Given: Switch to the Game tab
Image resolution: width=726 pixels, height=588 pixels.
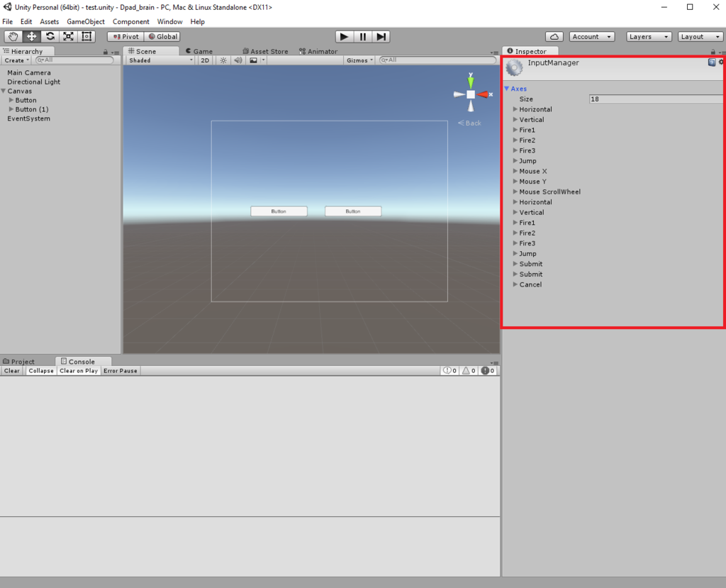Looking at the screenshot, I should [x=199, y=52].
